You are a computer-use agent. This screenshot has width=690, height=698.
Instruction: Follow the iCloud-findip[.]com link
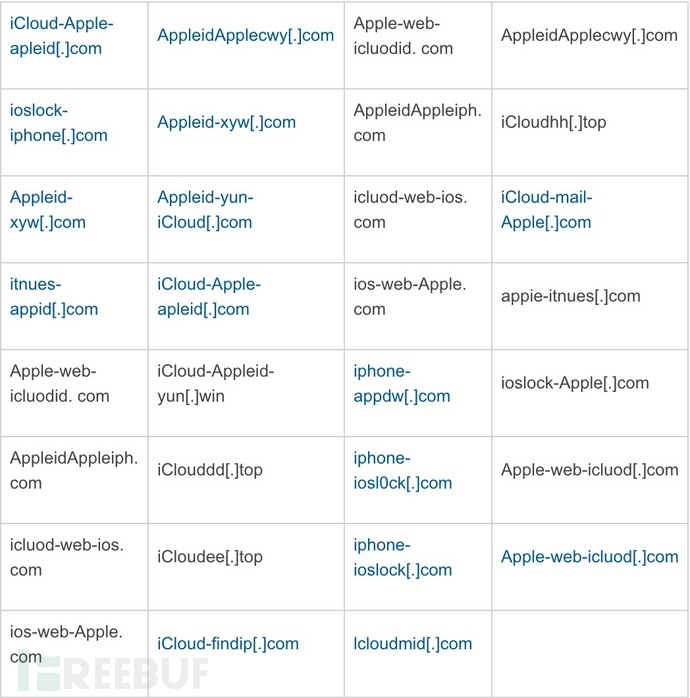coord(227,643)
